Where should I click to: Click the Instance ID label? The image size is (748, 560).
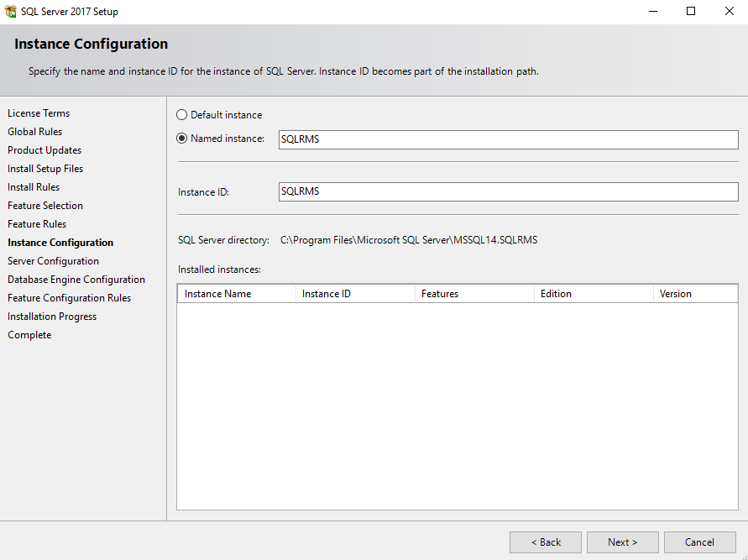tap(204, 192)
